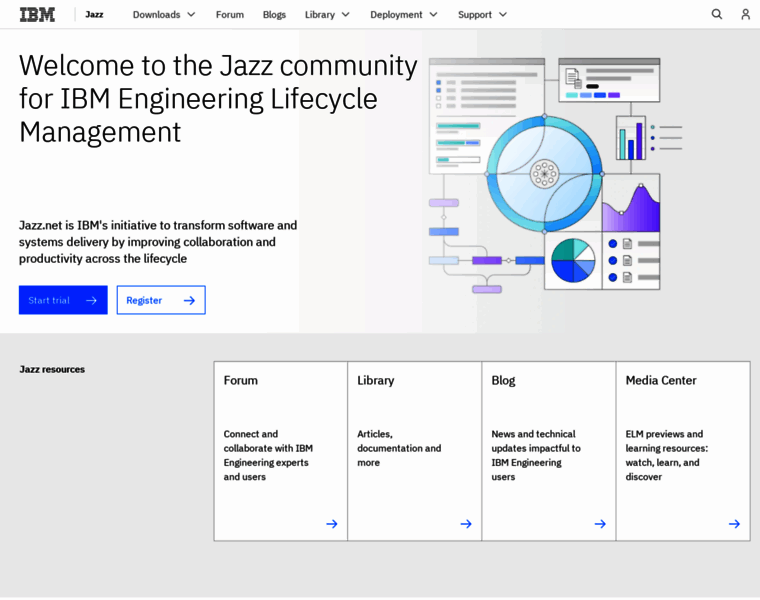Open the Media Center card title
Viewport: 760px width, 600px height.
coord(661,380)
